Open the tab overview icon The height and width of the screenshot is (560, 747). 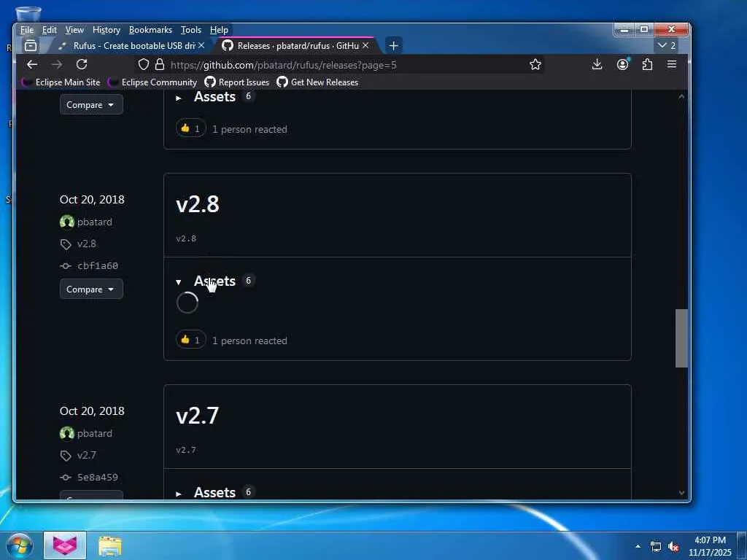click(x=31, y=46)
